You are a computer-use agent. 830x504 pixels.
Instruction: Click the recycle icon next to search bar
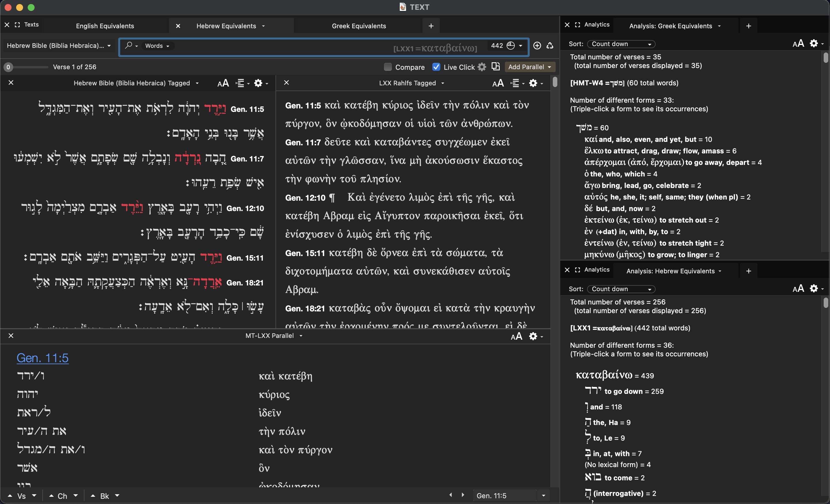click(550, 46)
